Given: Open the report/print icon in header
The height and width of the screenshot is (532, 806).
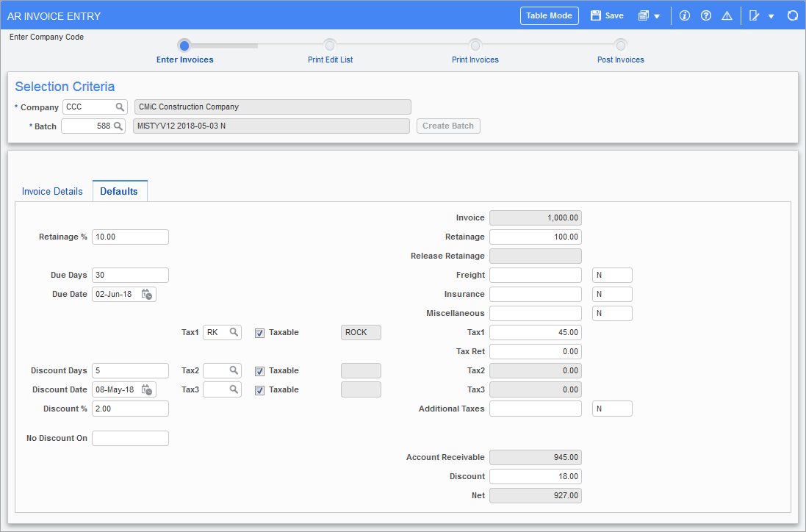Looking at the screenshot, I should [x=643, y=16].
